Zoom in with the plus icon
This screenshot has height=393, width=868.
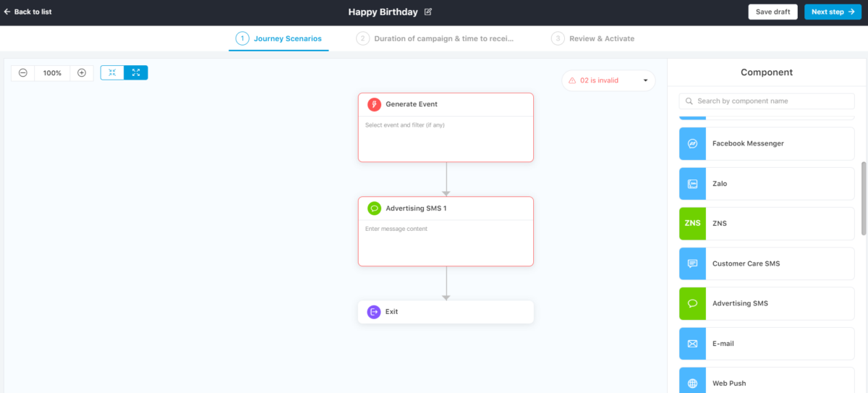click(x=82, y=72)
